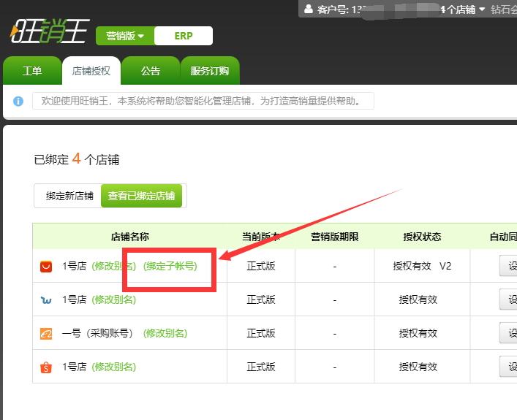Click the 绑定新店铺 button
517x420 pixels.
click(69, 196)
